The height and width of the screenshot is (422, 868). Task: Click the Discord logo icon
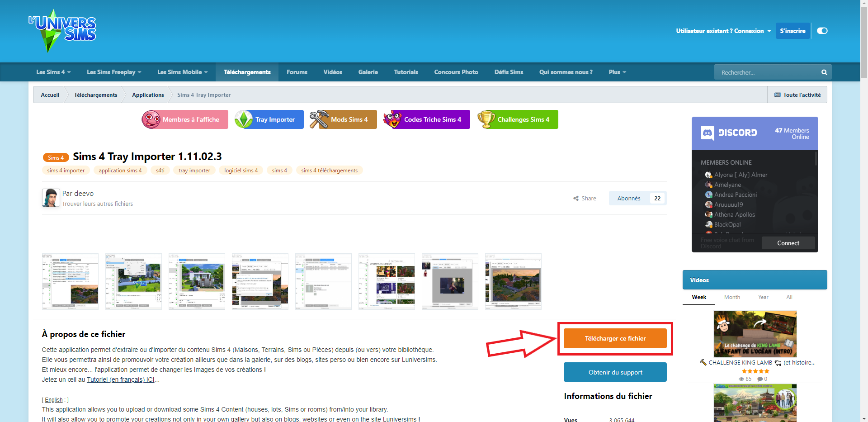pyautogui.click(x=708, y=133)
